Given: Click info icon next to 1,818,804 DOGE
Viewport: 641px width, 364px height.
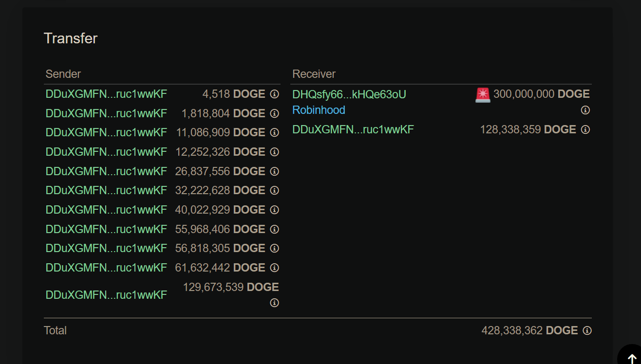Looking at the screenshot, I should pyautogui.click(x=274, y=113).
